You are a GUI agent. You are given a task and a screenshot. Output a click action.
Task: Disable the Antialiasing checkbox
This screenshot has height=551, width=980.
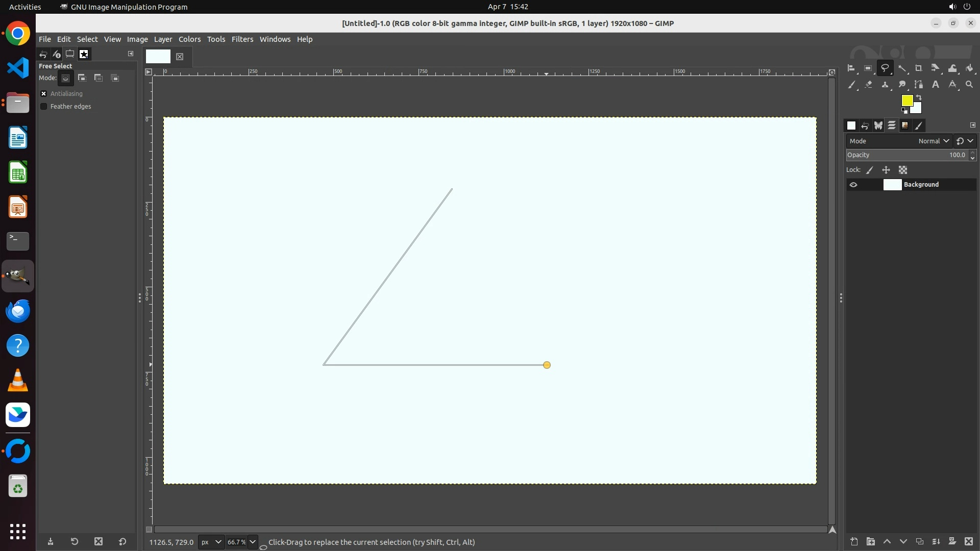pos(44,94)
